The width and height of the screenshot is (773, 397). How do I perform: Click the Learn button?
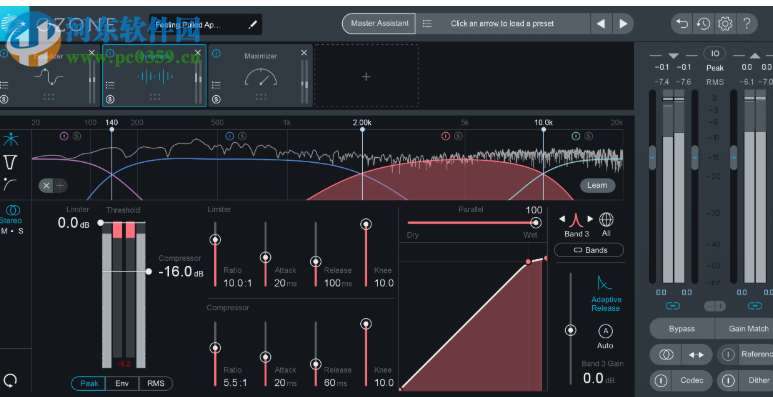597,185
